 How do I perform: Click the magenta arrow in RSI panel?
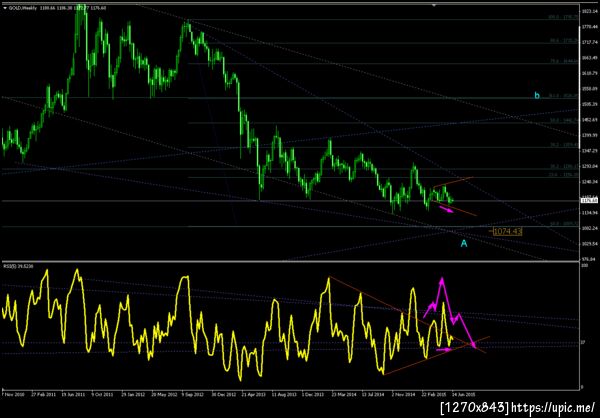(444, 349)
